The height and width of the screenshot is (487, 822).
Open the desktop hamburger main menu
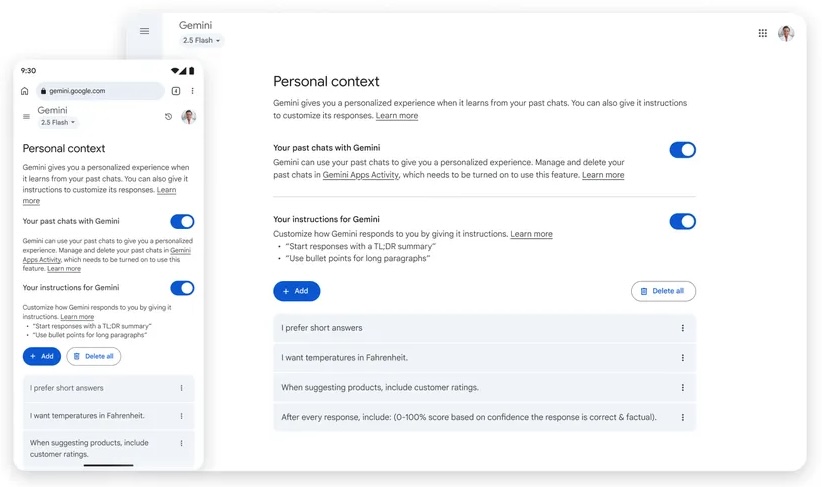coord(144,31)
